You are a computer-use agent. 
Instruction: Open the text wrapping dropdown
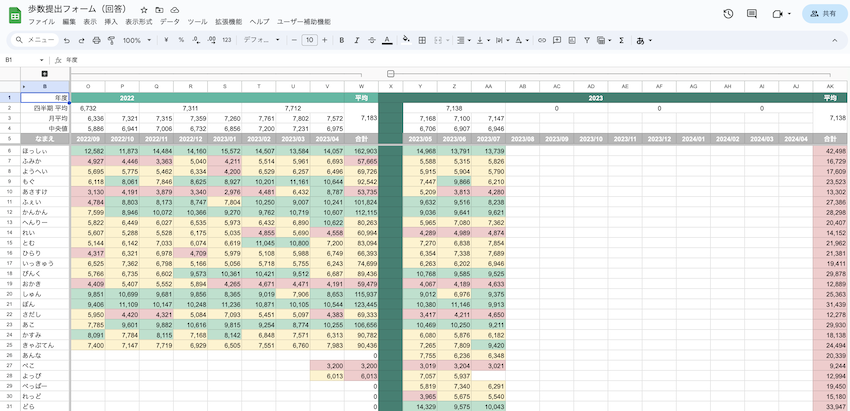tap(502, 40)
